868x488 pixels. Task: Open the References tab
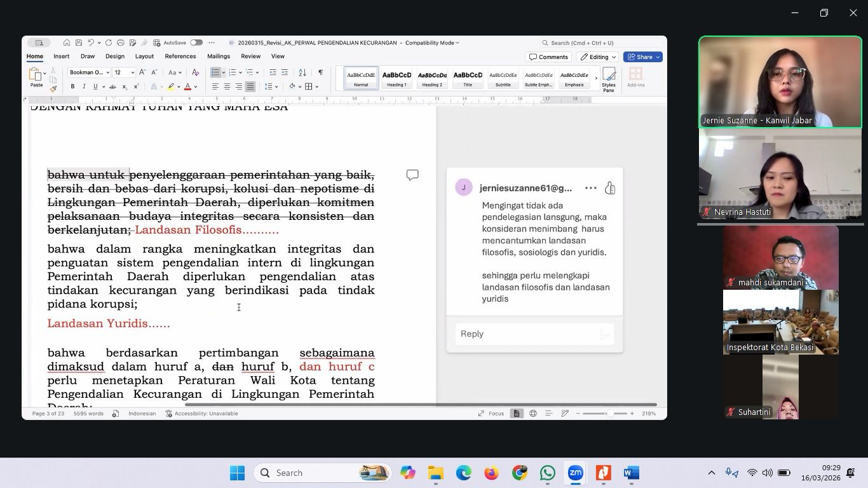point(180,57)
